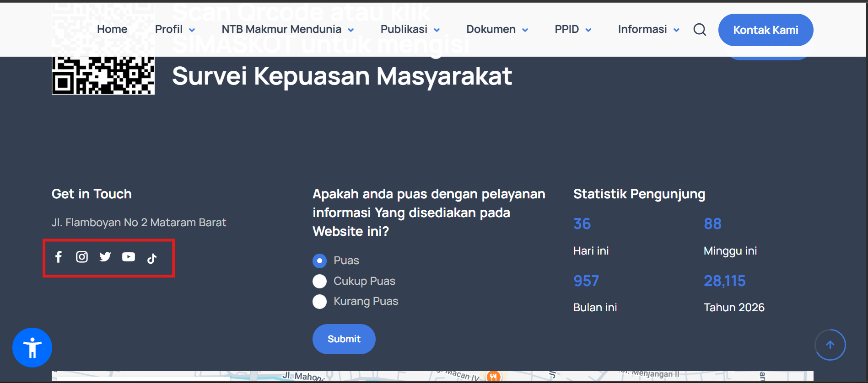Click the survey QR code image

(x=103, y=75)
